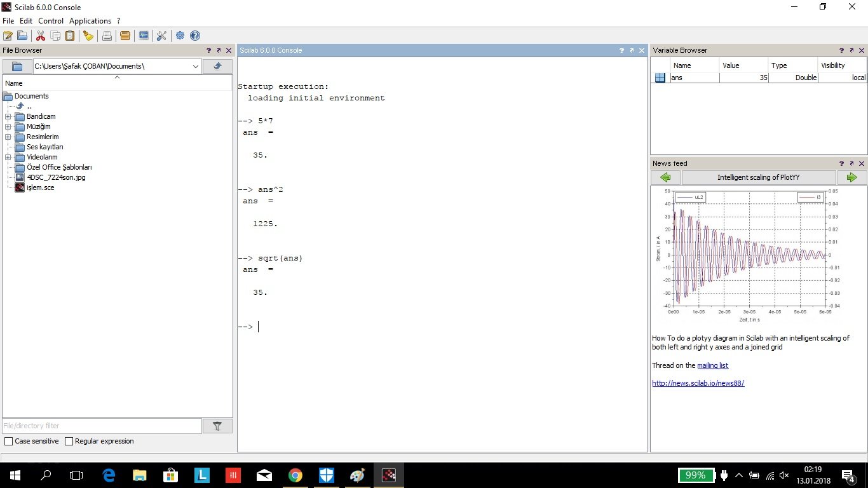Image resolution: width=868 pixels, height=488 pixels.
Task: Launch Xcos using the toolbar icon
Action: click(144, 36)
